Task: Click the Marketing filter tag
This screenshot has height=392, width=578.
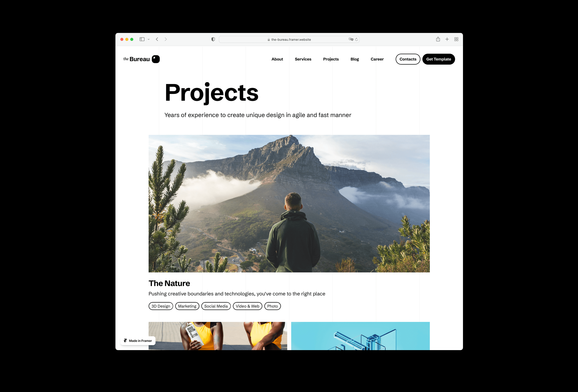Action: click(187, 306)
